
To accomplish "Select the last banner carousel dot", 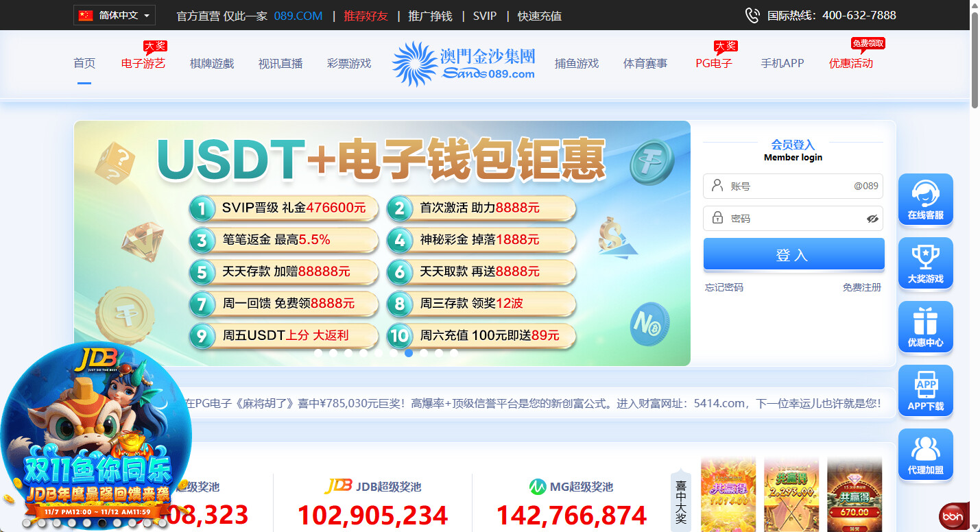I will [454, 353].
